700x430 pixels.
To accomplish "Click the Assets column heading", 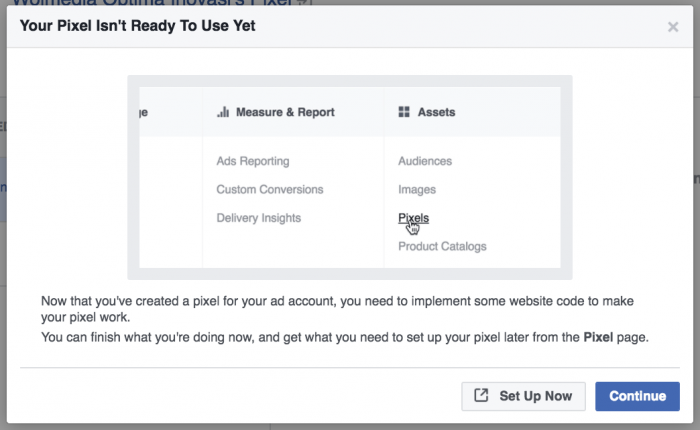I will 436,112.
